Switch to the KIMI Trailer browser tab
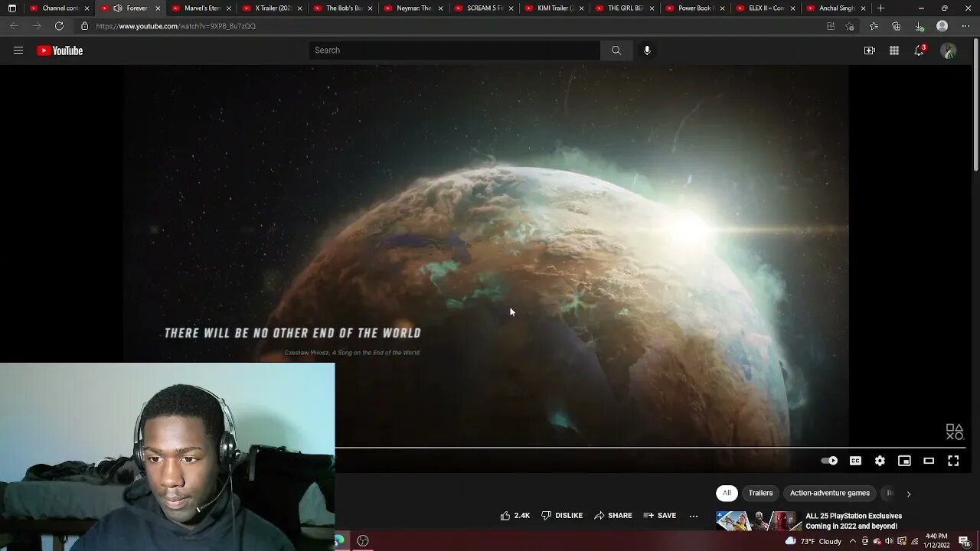This screenshot has width=980, height=551. pos(555,8)
